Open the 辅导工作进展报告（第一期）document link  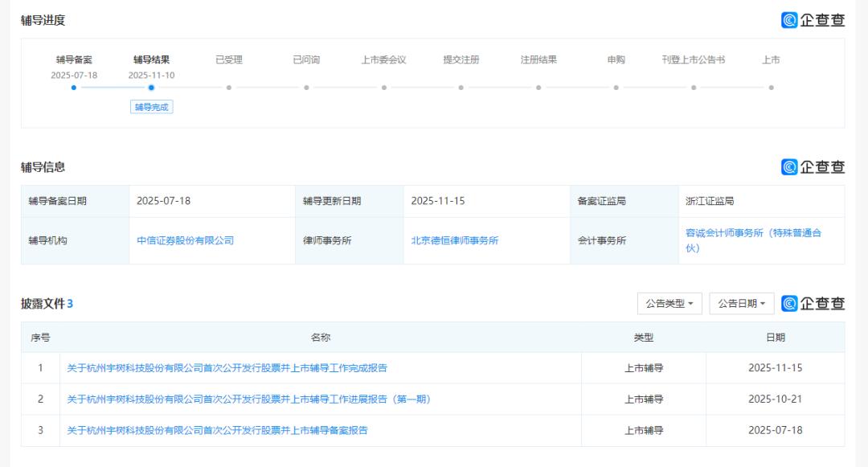click(x=248, y=399)
